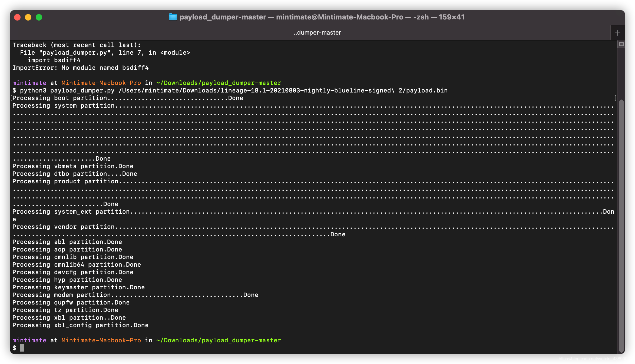Screen dimensions: 635x364
Task: Click the split pane icon above scrollbar
Action: (x=621, y=44)
